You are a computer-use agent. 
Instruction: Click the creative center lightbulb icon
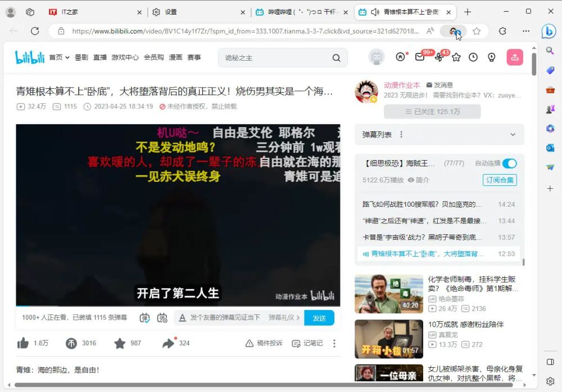click(x=491, y=57)
